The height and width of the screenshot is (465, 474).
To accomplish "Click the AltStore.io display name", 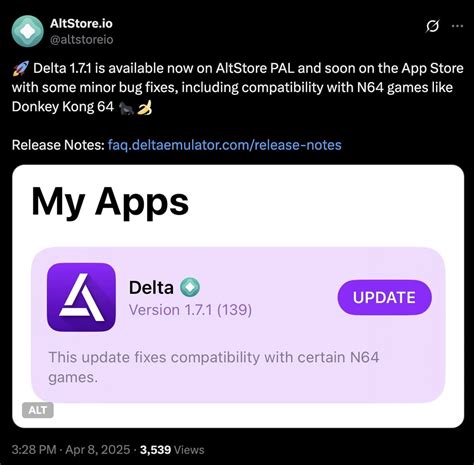I will click(81, 23).
